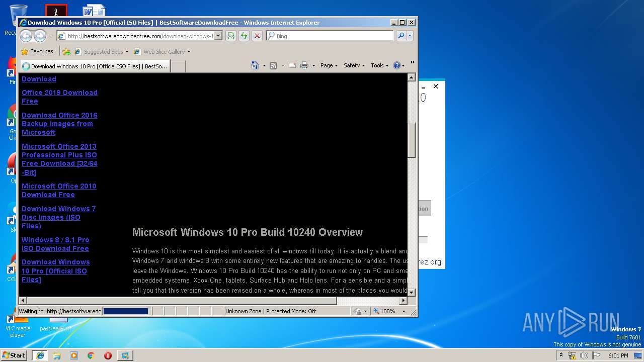Expand the command bar overflow chevron
This screenshot has width=644, height=362.
[x=412, y=62]
